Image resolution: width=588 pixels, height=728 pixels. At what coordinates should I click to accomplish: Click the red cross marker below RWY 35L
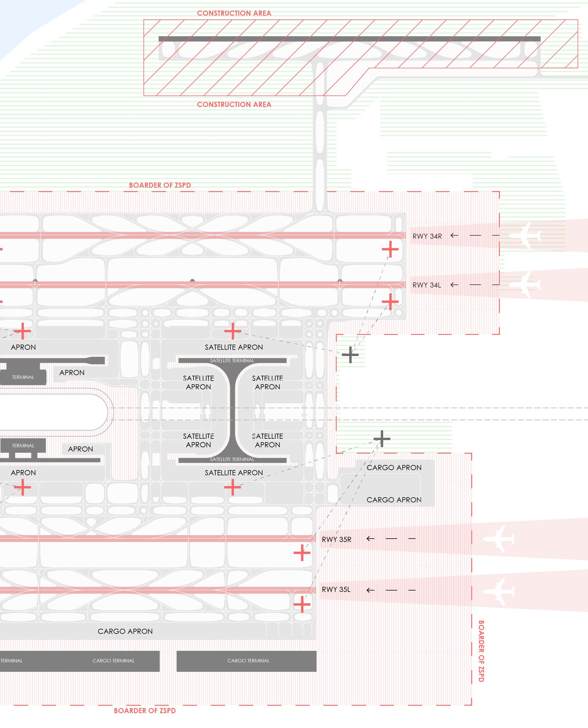(x=302, y=604)
